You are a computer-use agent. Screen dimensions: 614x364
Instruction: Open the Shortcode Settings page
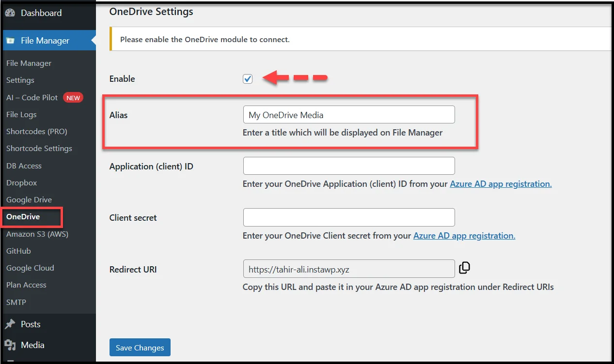(x=39, y=148)
